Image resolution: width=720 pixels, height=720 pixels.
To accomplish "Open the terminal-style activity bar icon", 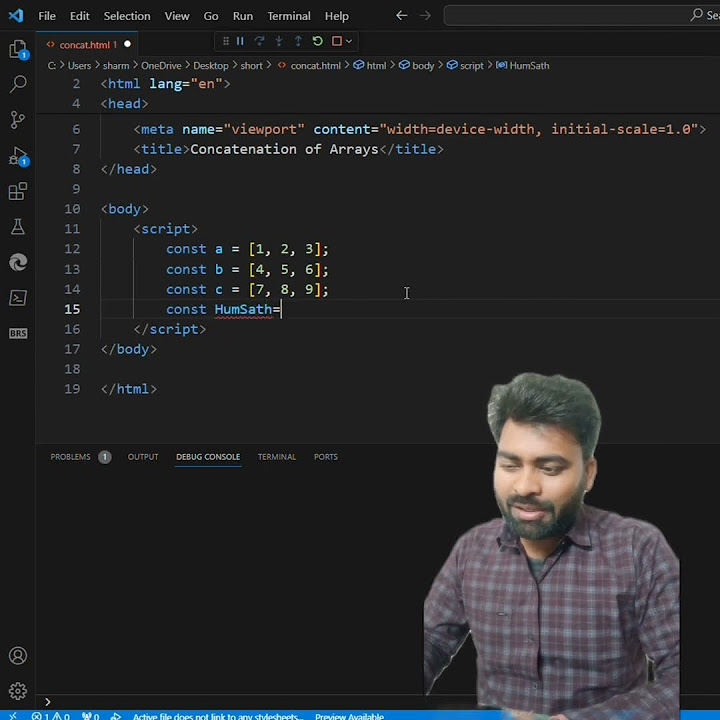I will click(18, 298).
